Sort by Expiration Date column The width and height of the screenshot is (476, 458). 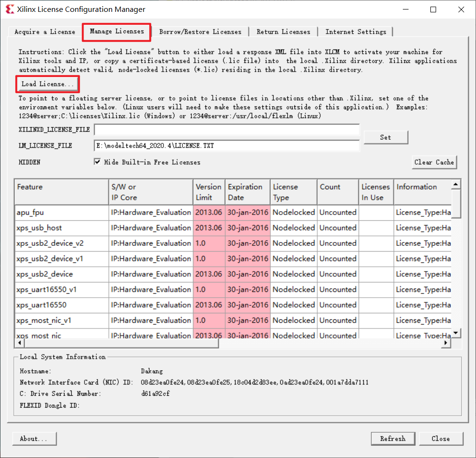click(248, 192)
